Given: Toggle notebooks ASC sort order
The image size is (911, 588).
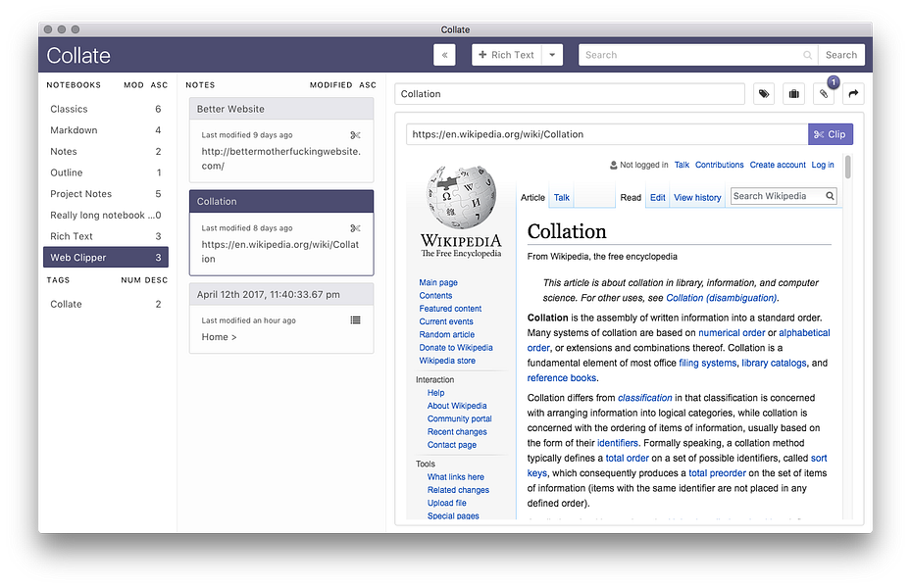Looking at the screenshot, I should pos(159,84).
